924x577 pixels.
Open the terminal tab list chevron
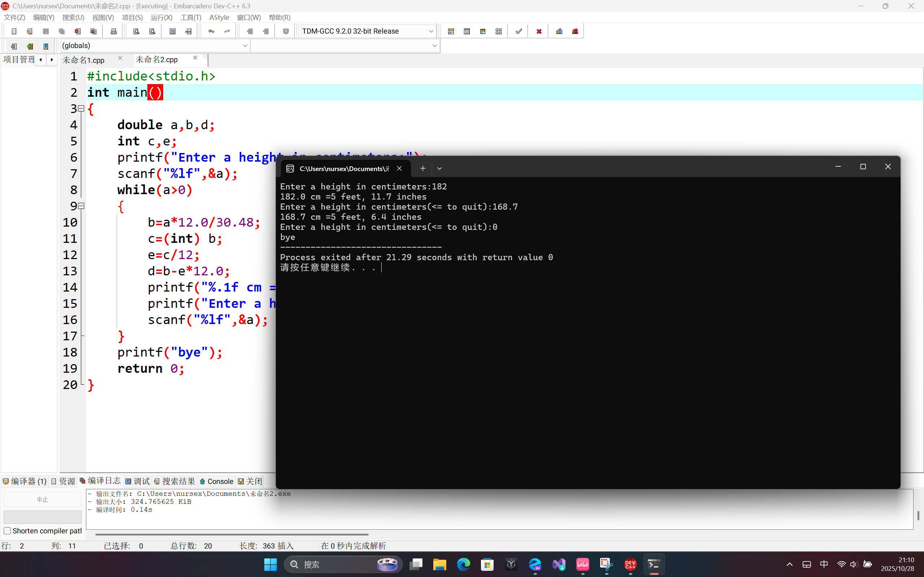[439, 168]
